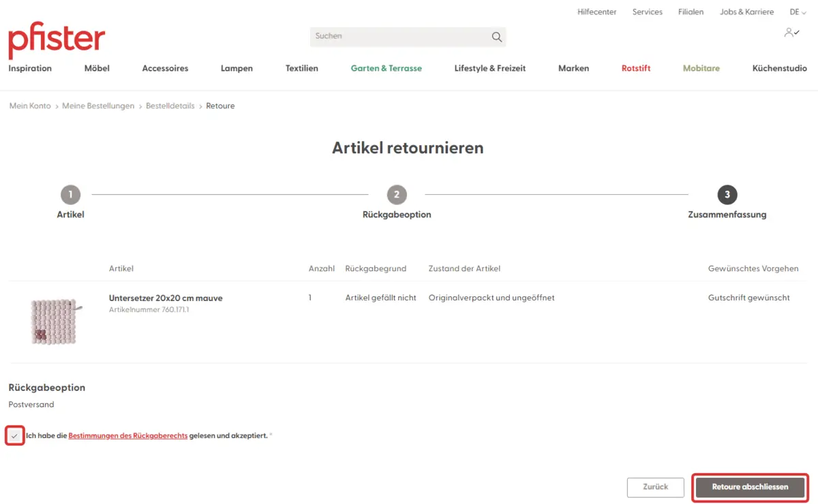The width and height of the screenshot is (818, 504).
Task: Click step 1 Artikel circle
Action: point(70,195)
